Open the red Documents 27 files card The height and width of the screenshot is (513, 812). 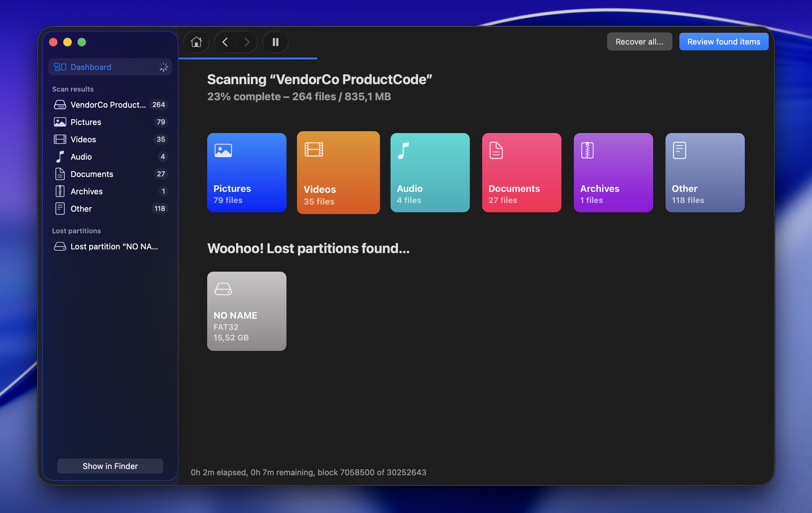pos(522,172)
